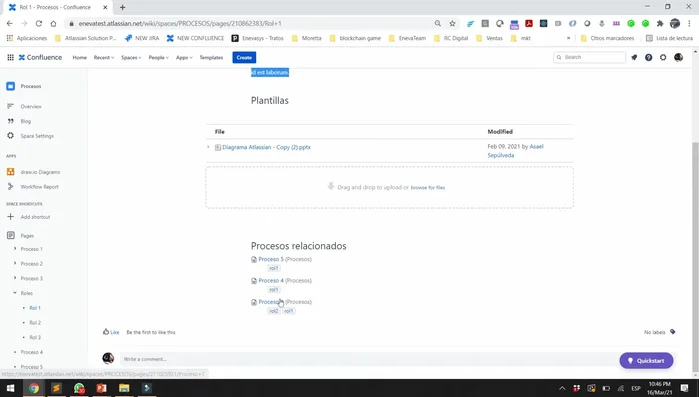Image resolution: width=699 pixels, height=397 pixels.
Task: Open the Workflow Report icon
Action: [x=11, y=186]
